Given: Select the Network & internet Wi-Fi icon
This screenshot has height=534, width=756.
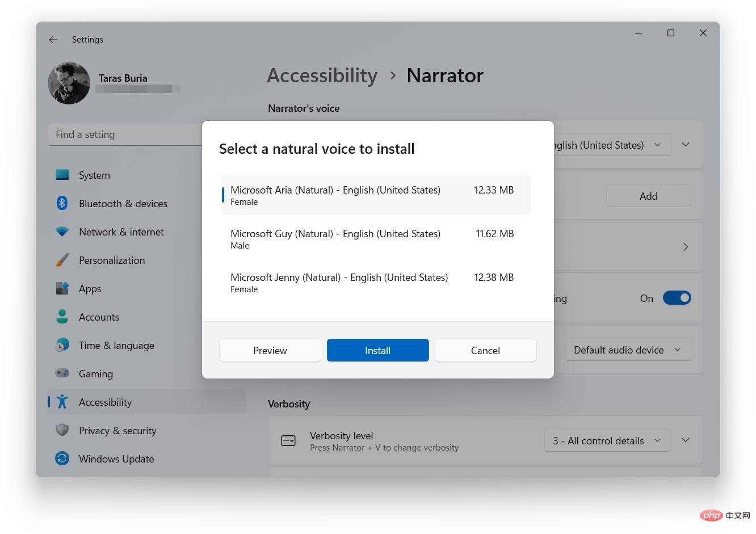Looking at the screenshot, I should pos(62,232).
